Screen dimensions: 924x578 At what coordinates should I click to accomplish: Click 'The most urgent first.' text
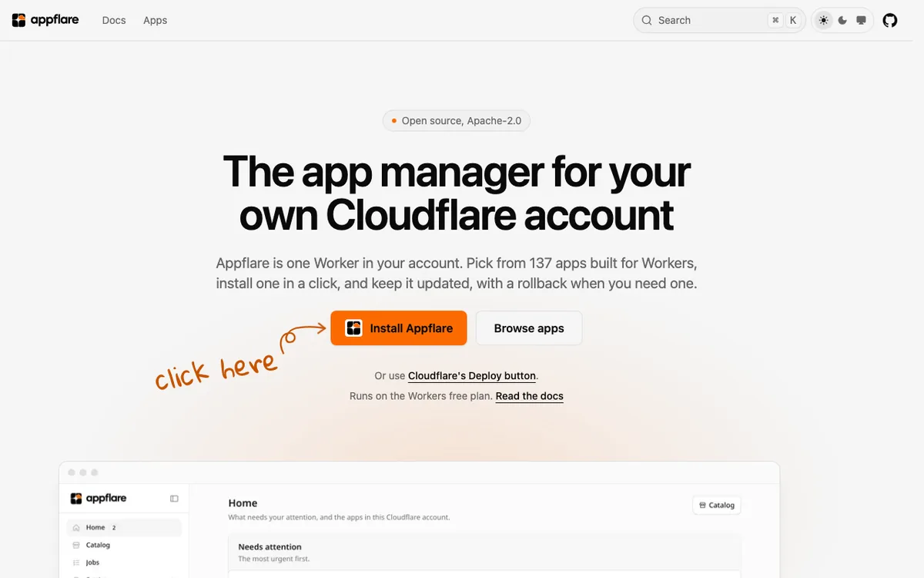pyautogui.click(x=274, y=559)
